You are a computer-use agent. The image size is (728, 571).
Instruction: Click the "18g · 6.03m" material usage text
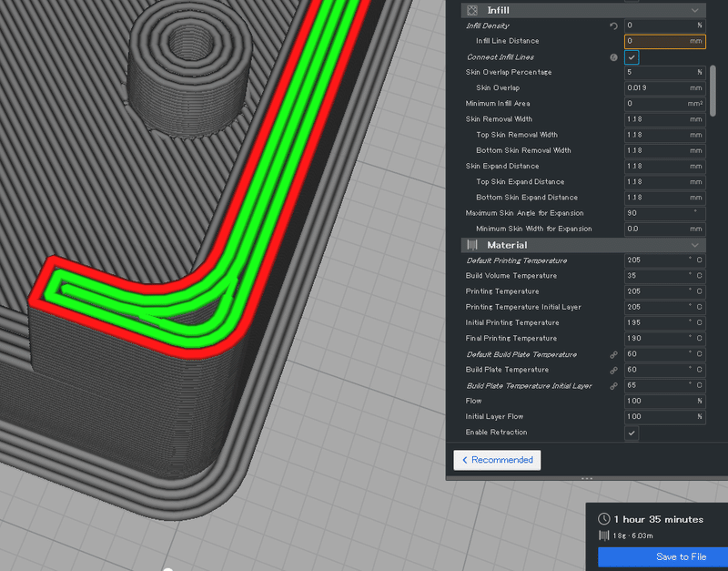(x=632, y=536)
